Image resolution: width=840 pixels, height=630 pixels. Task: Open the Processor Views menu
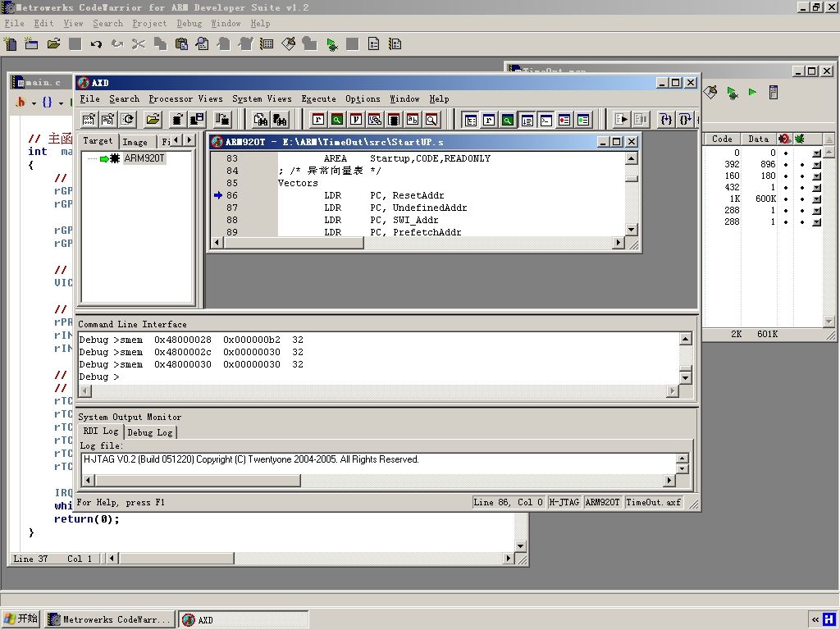[185, 98]
